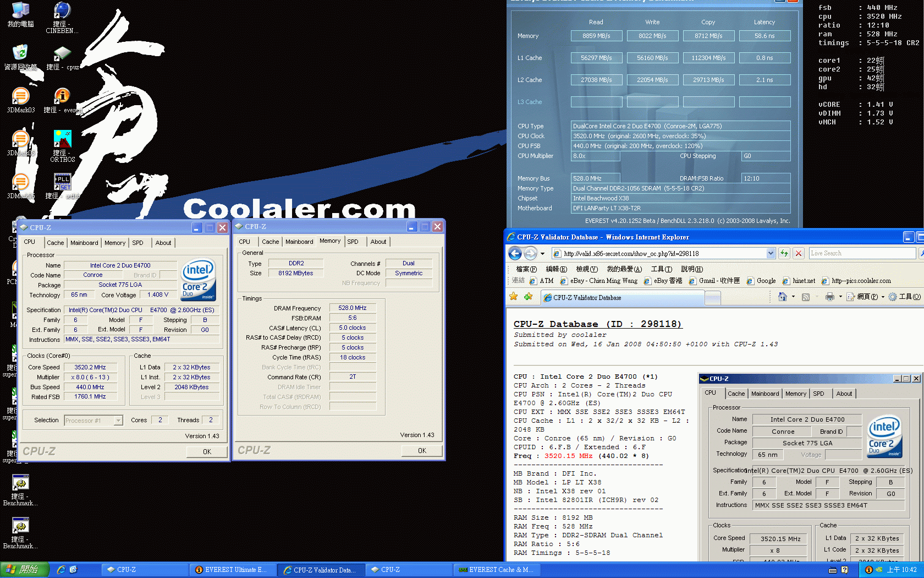
Task: Click OK in the CPU-Z Memory window
Action: coord(422,450)
